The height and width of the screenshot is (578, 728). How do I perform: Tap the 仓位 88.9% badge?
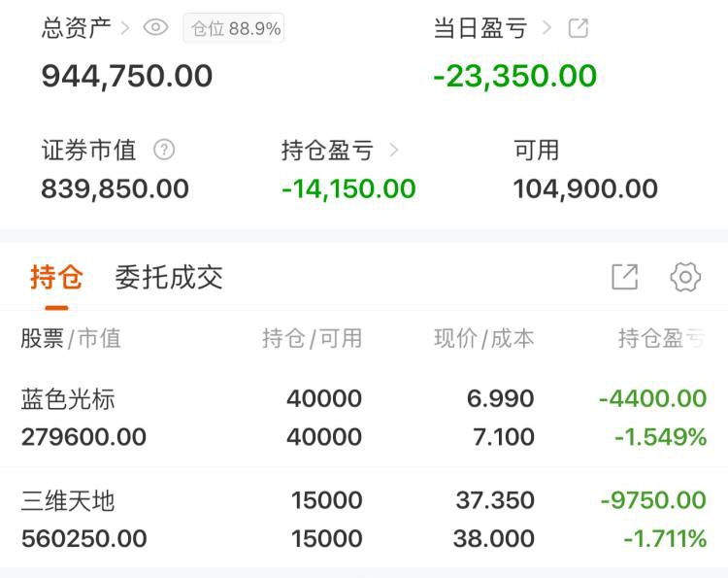pos(234,28)
